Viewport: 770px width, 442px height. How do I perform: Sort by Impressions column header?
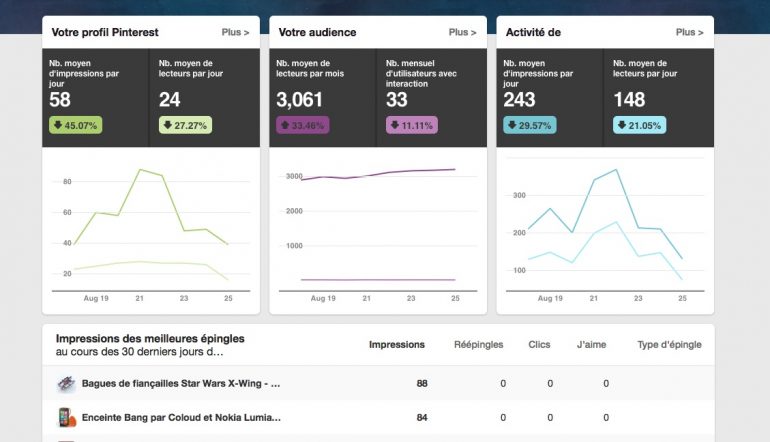[x=396, y=345]
